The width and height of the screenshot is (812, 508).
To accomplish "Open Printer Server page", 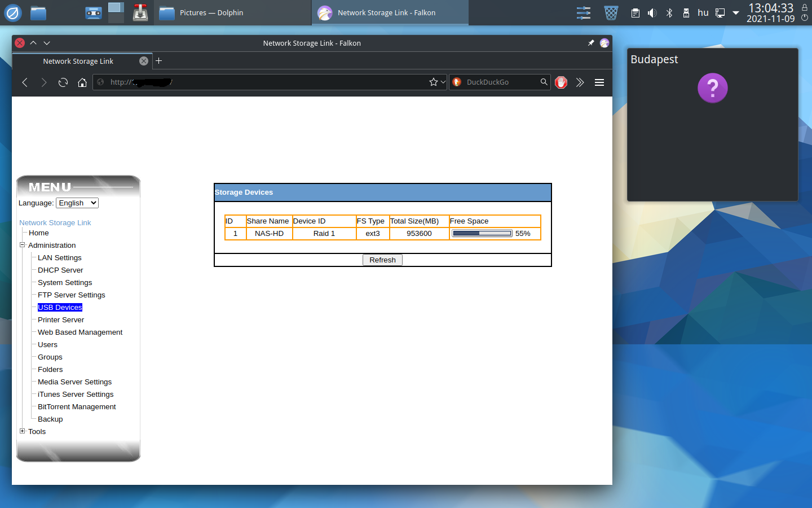I will coord(61,320).
